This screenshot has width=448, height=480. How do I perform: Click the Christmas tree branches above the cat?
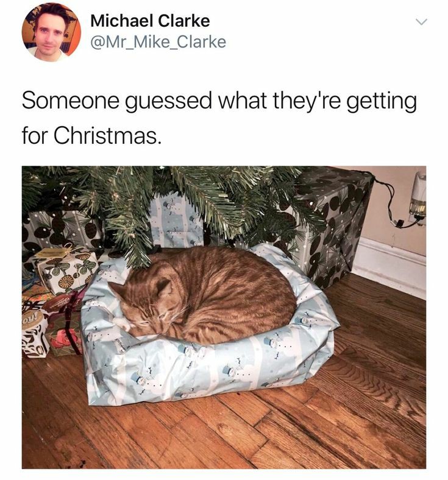pos(171,202)
